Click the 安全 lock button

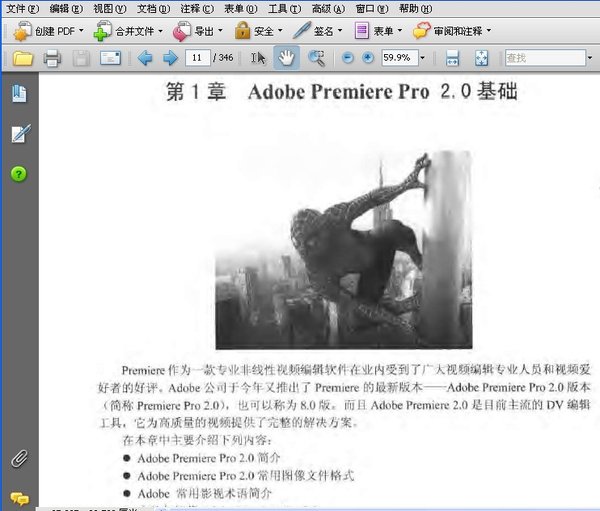254,31
